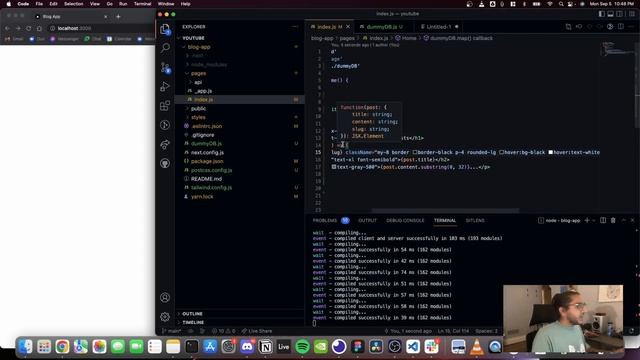Open Discord from the dock

point(247,347)
